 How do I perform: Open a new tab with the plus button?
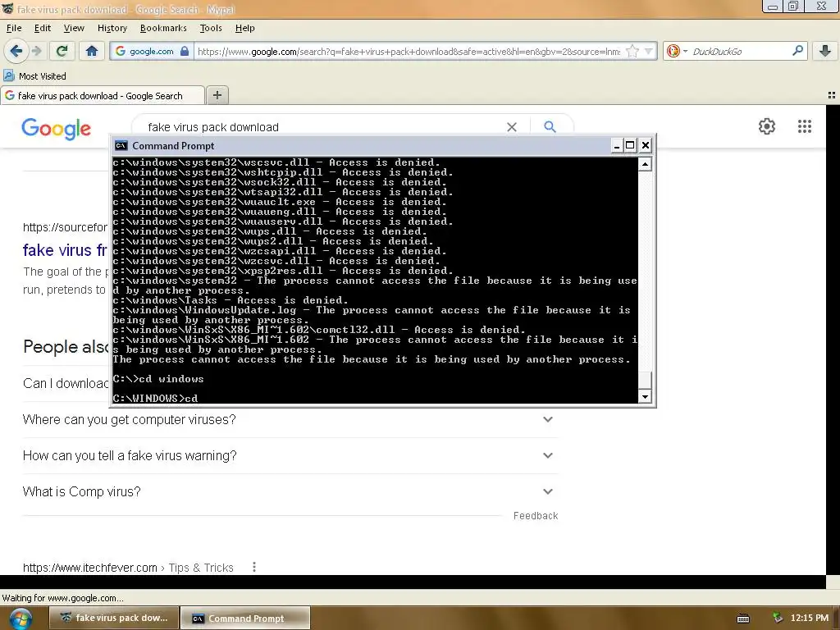coord(217,95)
